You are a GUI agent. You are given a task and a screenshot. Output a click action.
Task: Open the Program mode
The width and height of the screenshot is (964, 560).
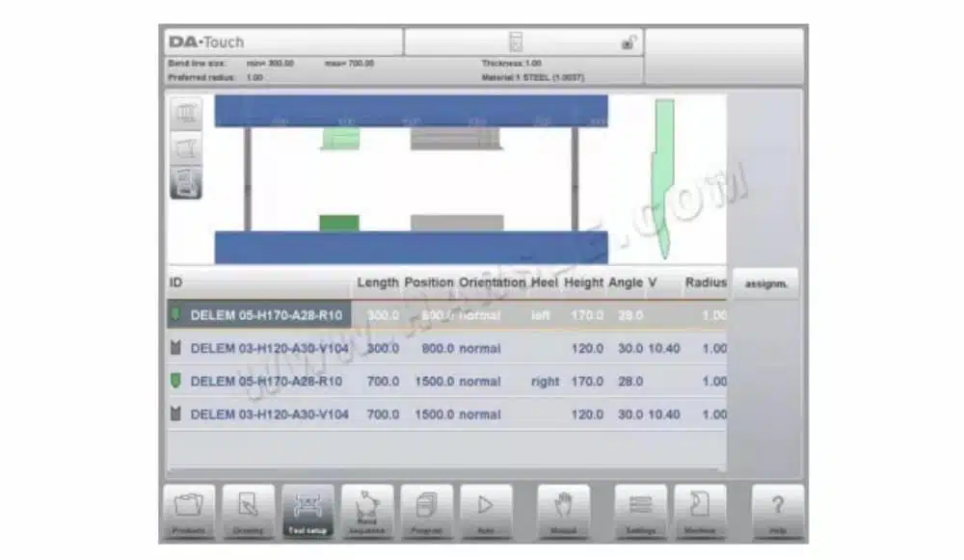tap(427, 513)
